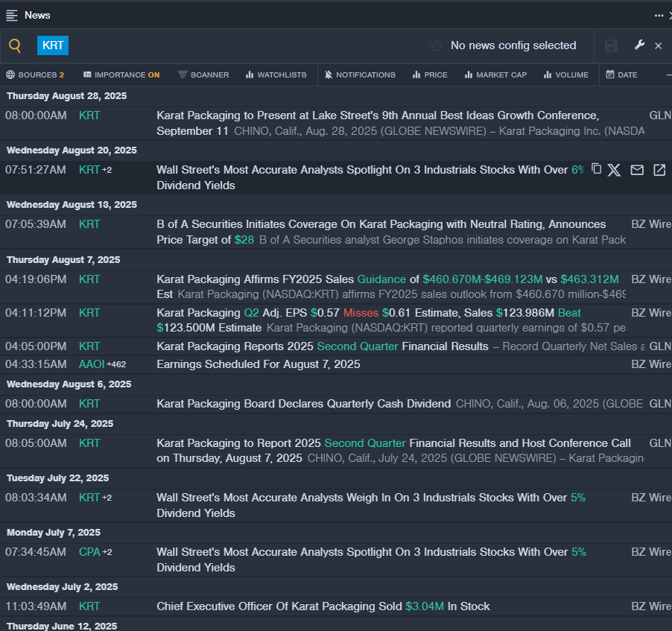Save news config with floppy icon

tap(611, 46)
